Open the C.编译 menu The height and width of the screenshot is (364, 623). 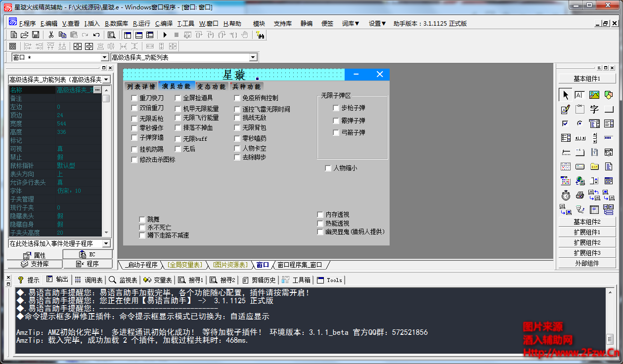pyautogui.click(x=164, y=23)
